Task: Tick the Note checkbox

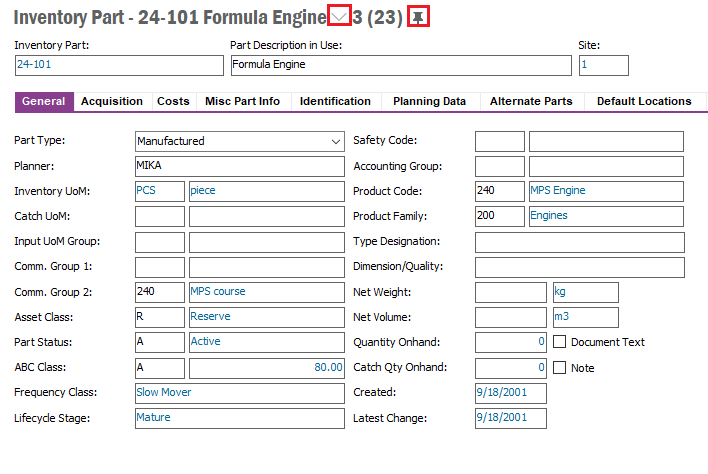Action: click(560, 367)
